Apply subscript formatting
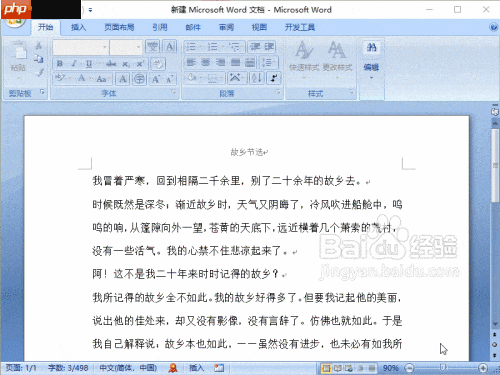500x375 pixels. point(126,63)
